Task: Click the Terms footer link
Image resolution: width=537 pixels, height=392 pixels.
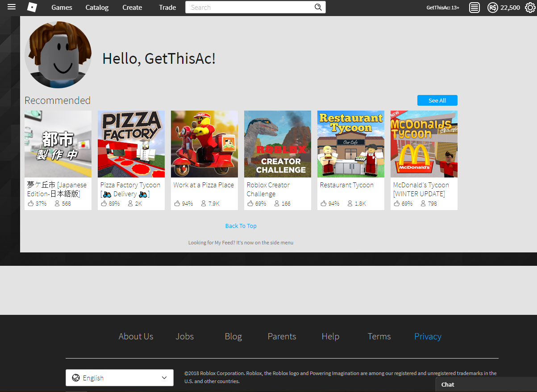Action: click(x=379, y=336)
